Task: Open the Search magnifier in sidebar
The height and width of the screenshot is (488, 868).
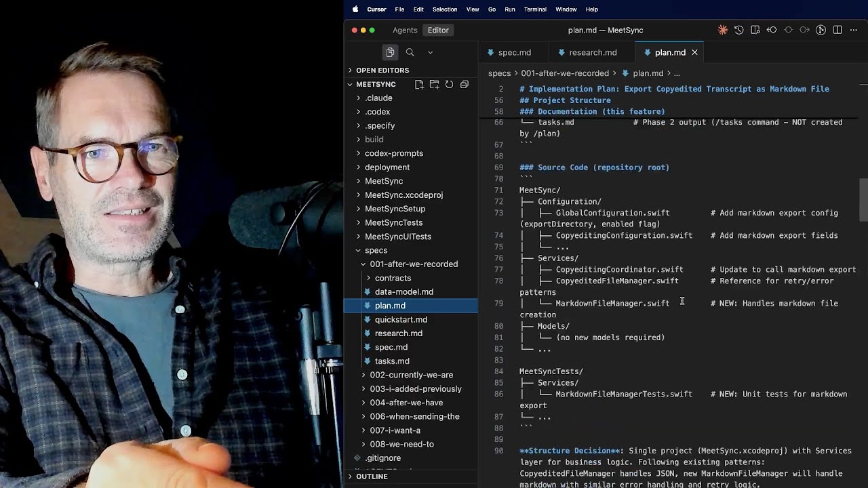Action: [410, 52]
